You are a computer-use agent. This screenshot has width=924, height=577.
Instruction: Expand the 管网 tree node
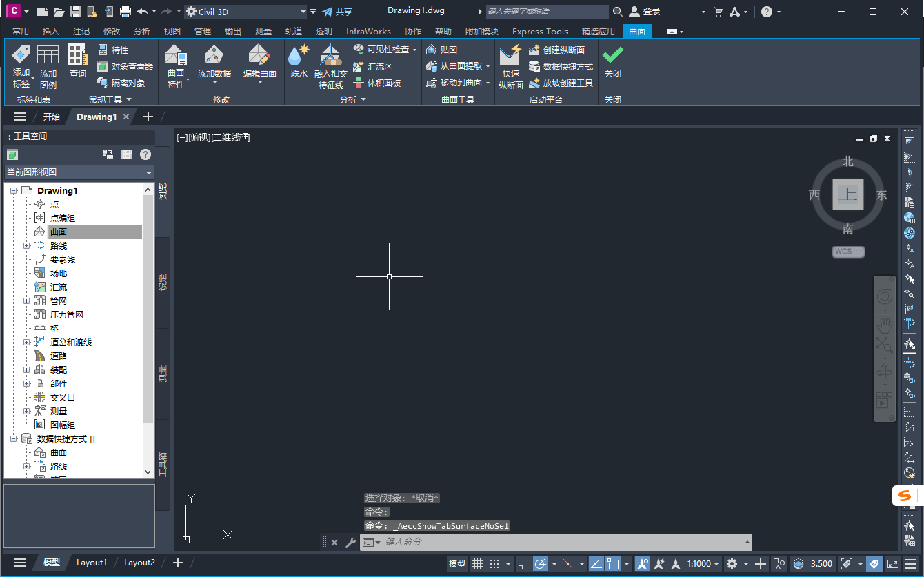[x=27, y=301]
